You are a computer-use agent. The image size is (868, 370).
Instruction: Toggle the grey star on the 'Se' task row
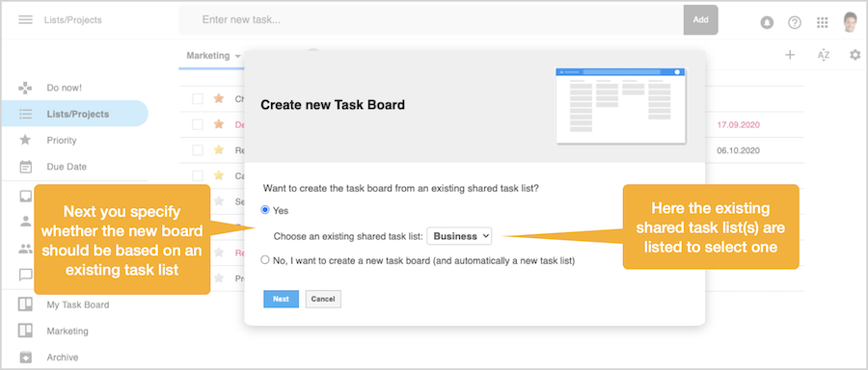219,200
